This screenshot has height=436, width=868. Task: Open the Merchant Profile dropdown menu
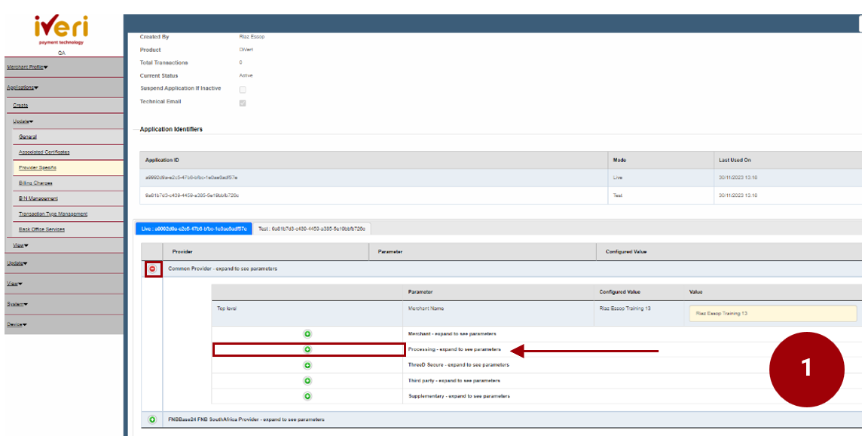pos(27,67)
